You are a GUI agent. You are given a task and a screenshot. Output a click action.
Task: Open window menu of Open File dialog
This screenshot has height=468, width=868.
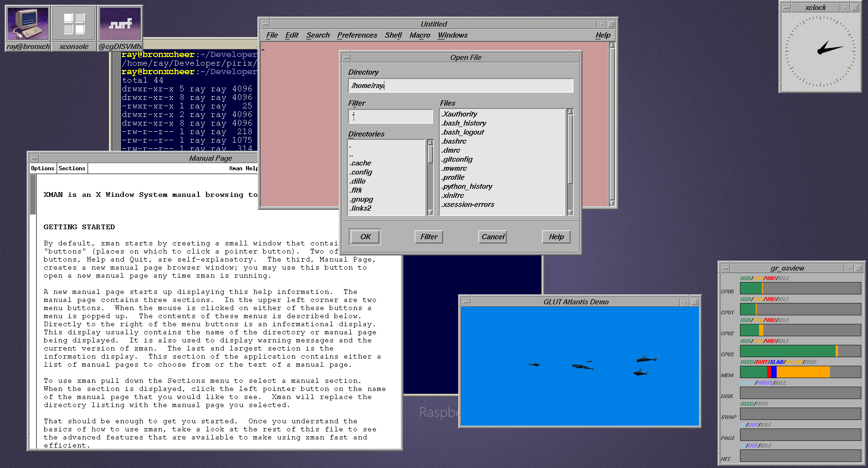[x=346, y=58]
